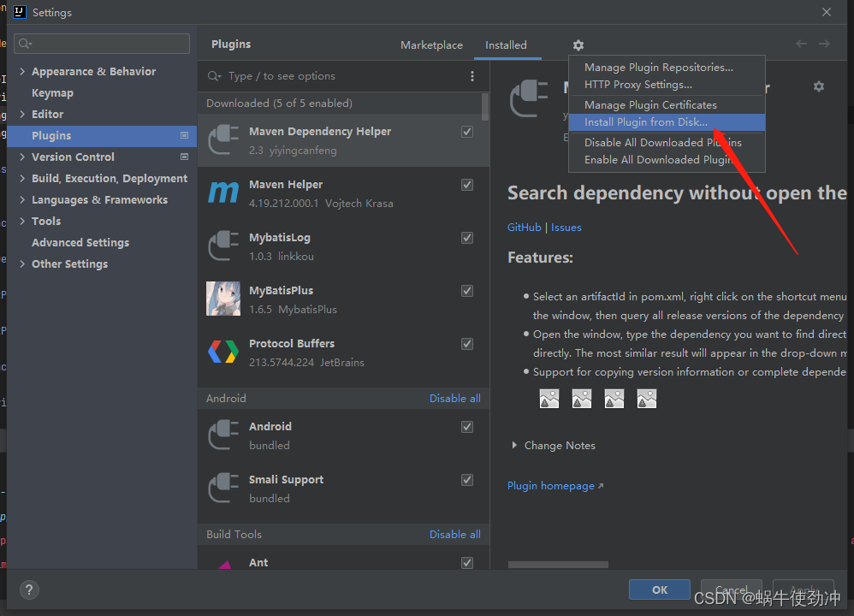Expand the Change Notes section

(x=513, y=446)
